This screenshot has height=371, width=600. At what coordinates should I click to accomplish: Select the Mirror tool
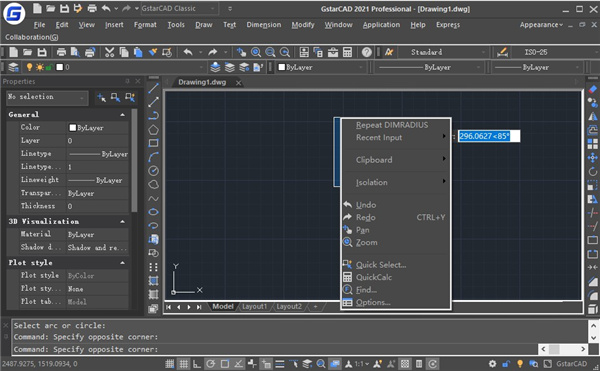point(592,117)
